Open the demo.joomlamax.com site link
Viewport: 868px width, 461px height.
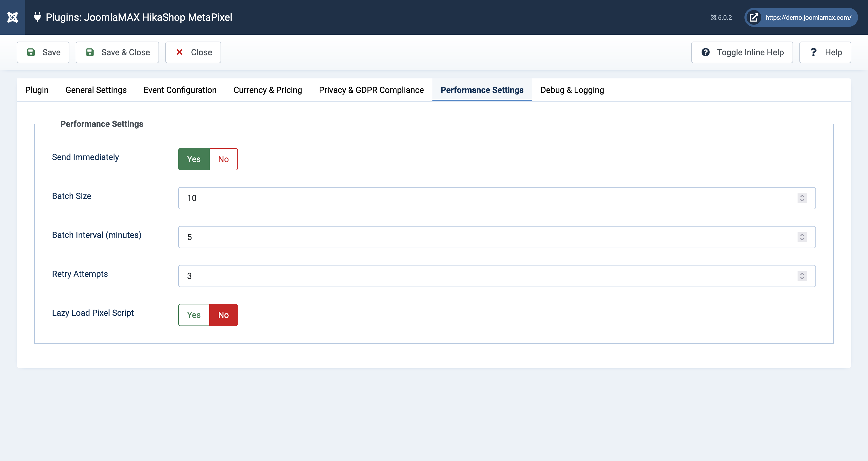pos(808,18)
